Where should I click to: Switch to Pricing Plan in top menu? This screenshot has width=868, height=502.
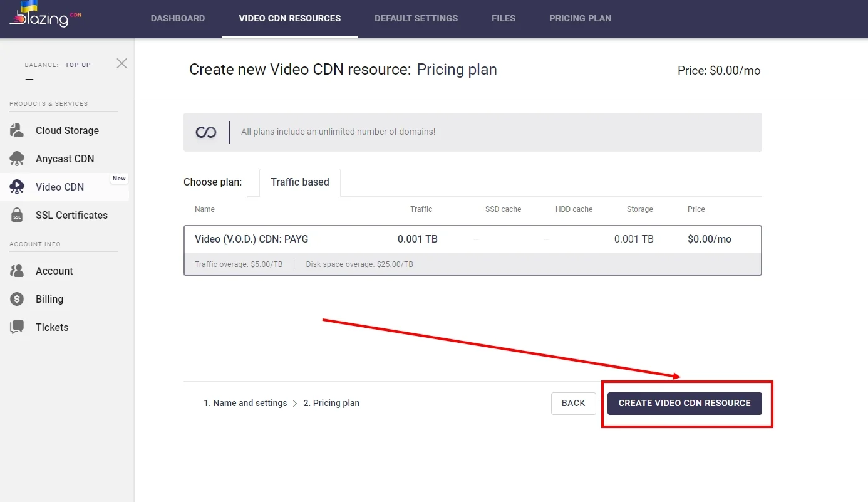[580, 18]
